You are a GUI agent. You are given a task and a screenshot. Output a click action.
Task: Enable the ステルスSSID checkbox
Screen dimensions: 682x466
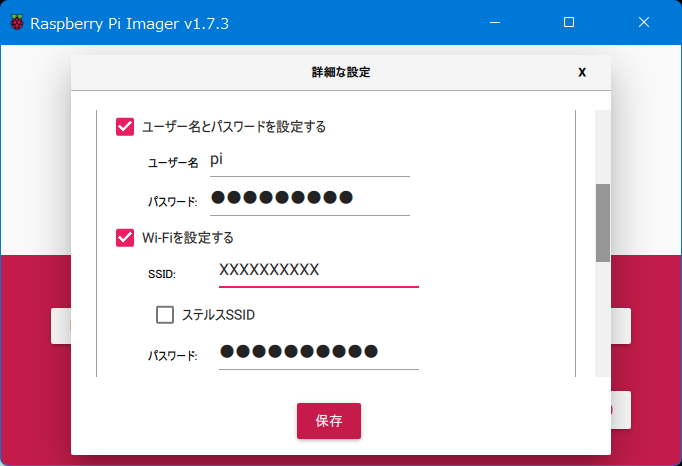pos(165,315)
